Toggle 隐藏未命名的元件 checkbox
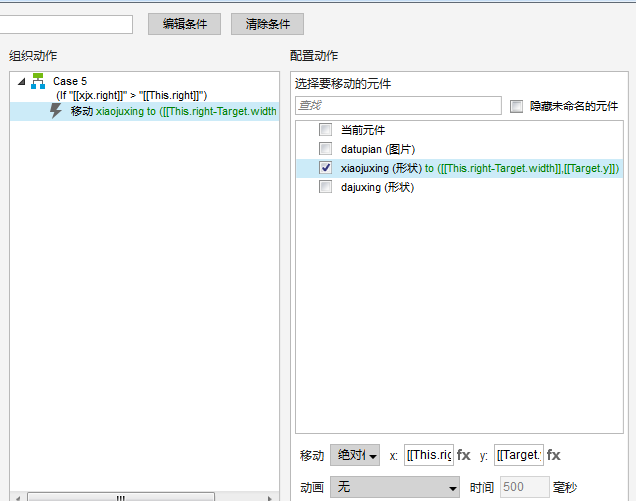This screenshot has width=636, height=501. point(516,106)
